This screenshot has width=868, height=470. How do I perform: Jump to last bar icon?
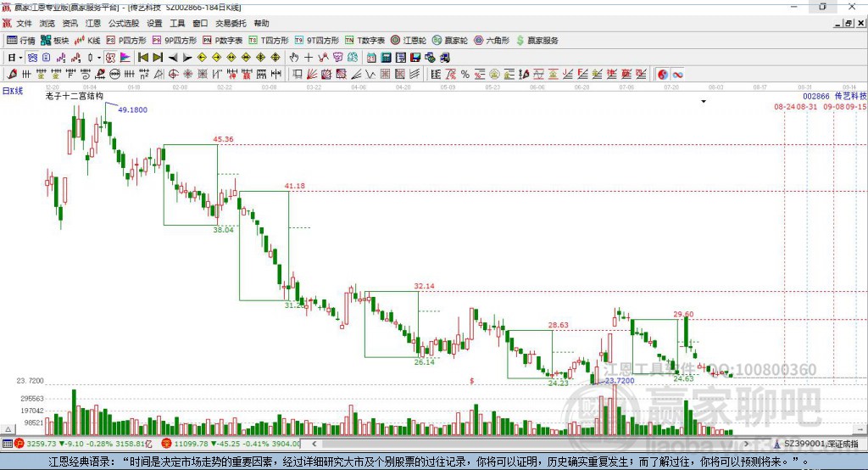coord(158,58)
